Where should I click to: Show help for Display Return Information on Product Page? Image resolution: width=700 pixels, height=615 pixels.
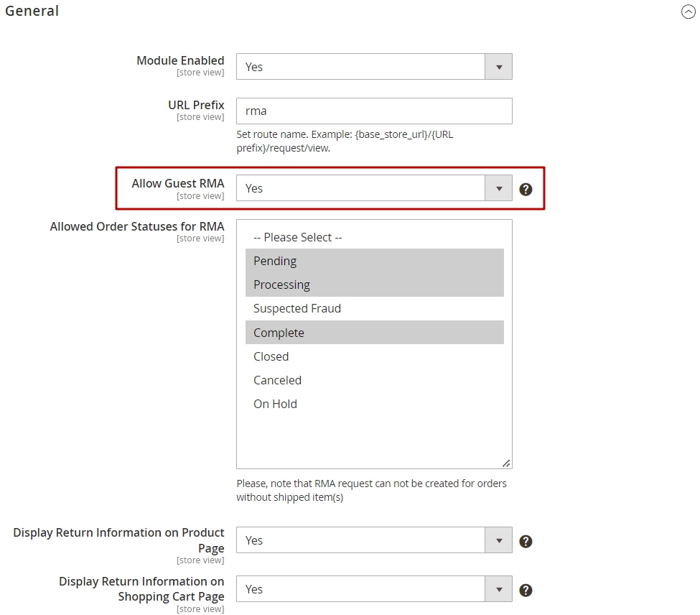pyautogui.click(x=526, y=541)
